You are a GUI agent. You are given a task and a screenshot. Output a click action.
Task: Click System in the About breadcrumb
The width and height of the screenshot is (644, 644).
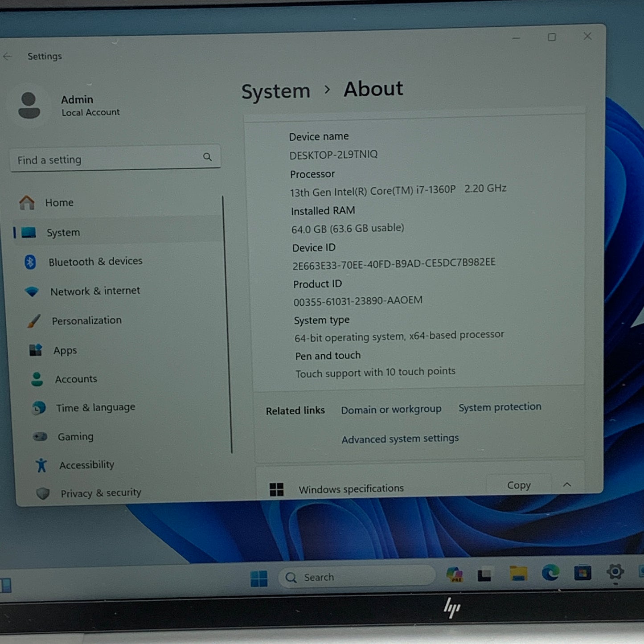tap(275, 91)
